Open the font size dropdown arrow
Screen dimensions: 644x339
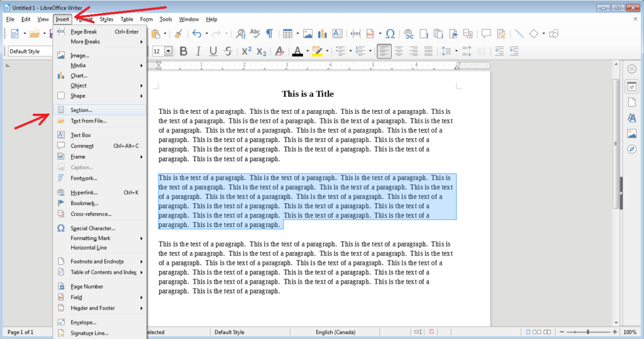pos(168,51)
